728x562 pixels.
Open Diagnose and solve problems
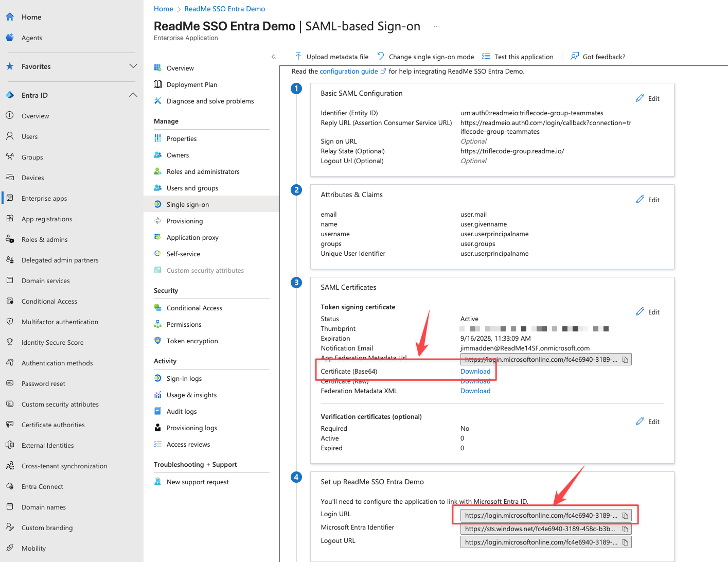point(210,101)
